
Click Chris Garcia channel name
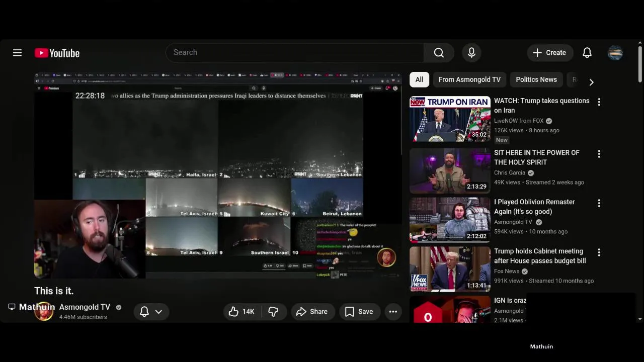coord(510,172)
